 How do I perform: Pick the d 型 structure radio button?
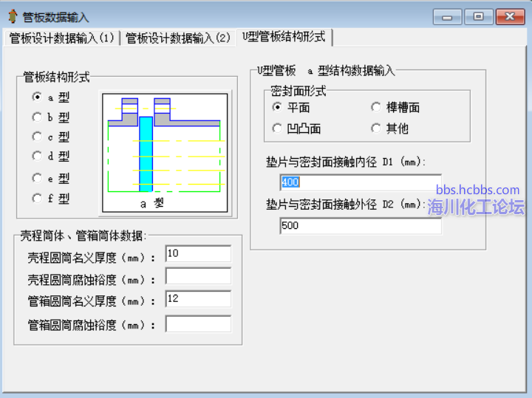click(50, 156)
